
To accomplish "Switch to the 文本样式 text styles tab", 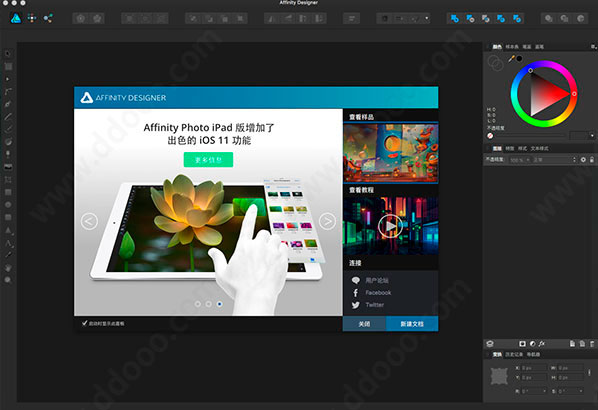I will [539, 148].
